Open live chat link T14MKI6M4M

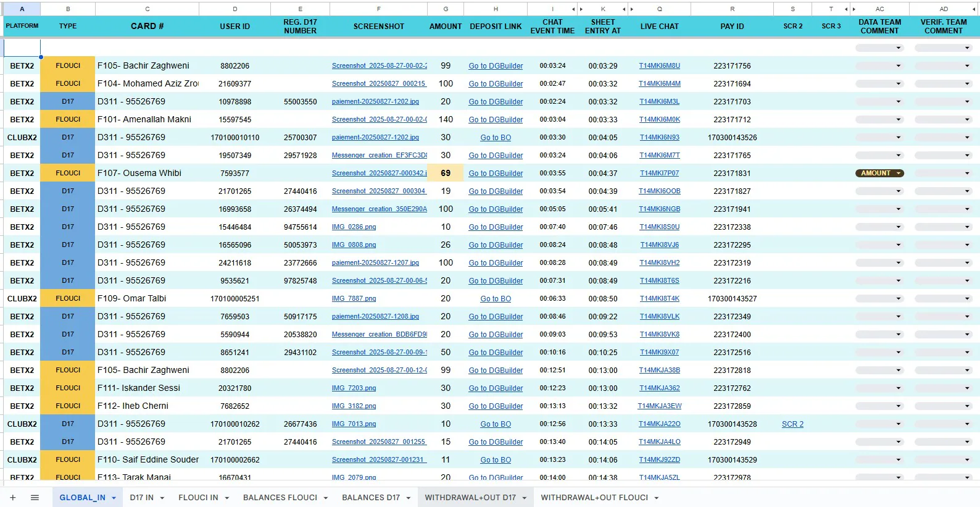[x=660, y=84]
